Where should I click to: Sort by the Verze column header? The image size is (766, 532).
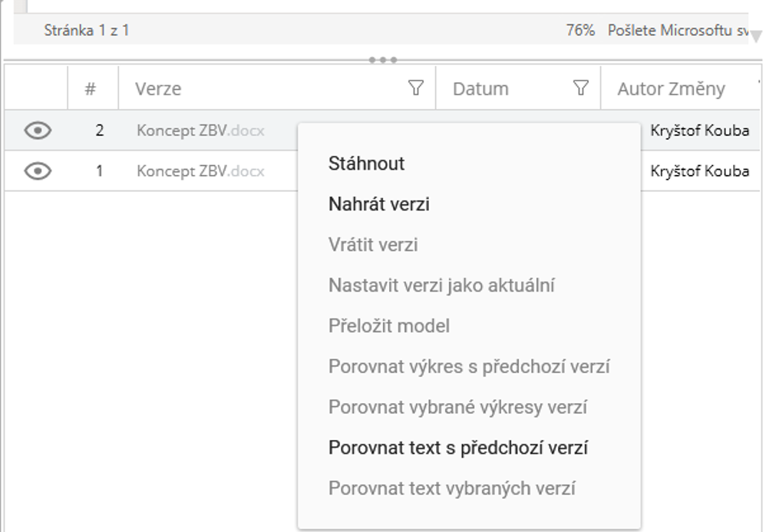point(158,89)
